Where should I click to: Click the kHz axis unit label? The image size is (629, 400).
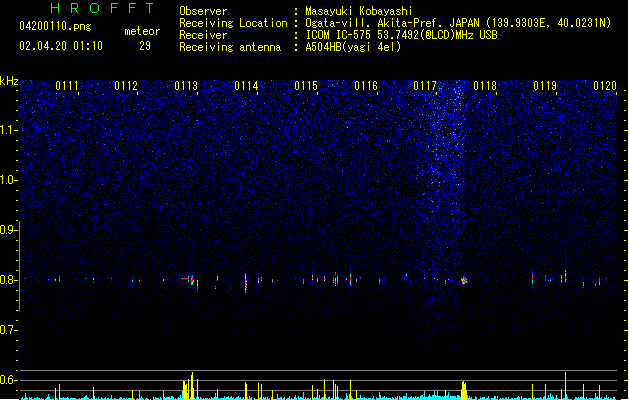pyautogui.click(x=9, y=81)
